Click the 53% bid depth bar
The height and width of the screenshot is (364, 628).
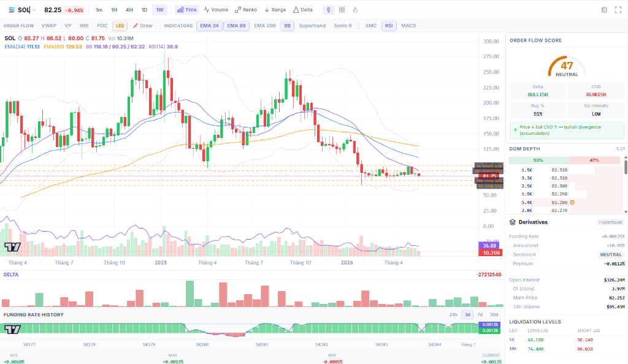tap(538, 161)
